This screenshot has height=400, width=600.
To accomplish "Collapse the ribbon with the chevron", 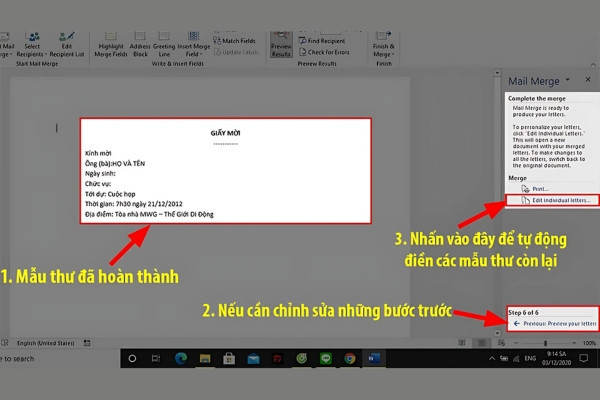I will click(593, 64).
